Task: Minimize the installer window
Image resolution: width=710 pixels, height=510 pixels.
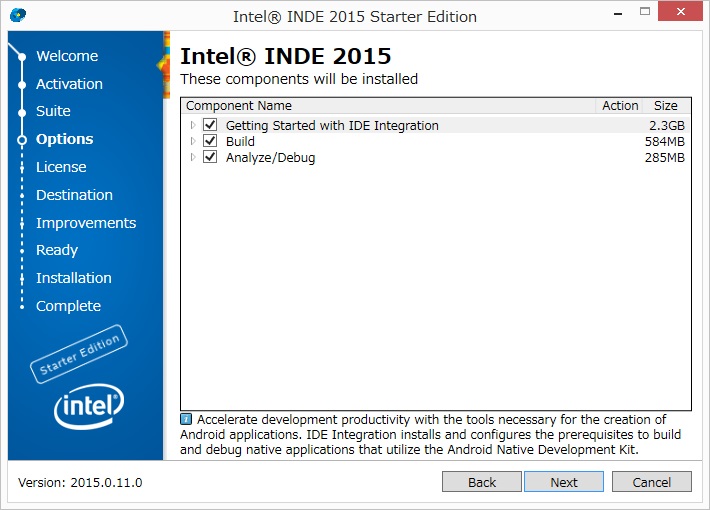Action: [599, 16]
